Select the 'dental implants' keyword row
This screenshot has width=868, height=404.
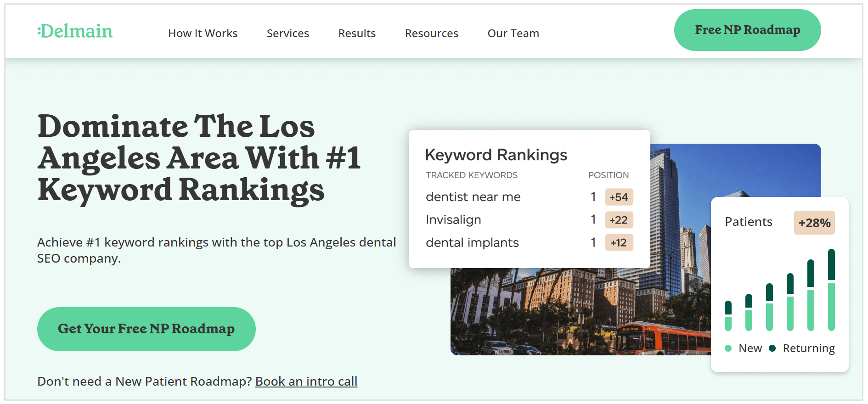coord(529,243)
